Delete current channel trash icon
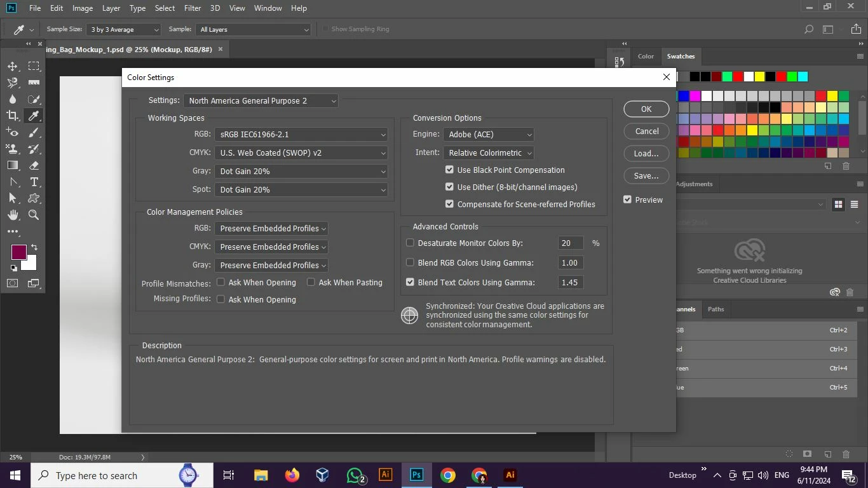This screenshot has width=868, height=488. pos(846,454)
